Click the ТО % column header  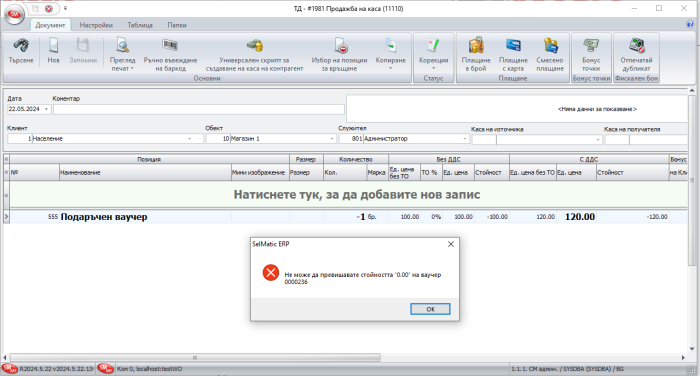(431, 172)
